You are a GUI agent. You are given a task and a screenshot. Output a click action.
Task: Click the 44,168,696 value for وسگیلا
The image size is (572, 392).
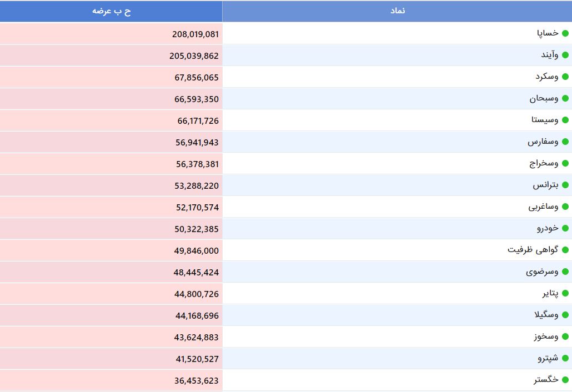click(x=197, y=315)
